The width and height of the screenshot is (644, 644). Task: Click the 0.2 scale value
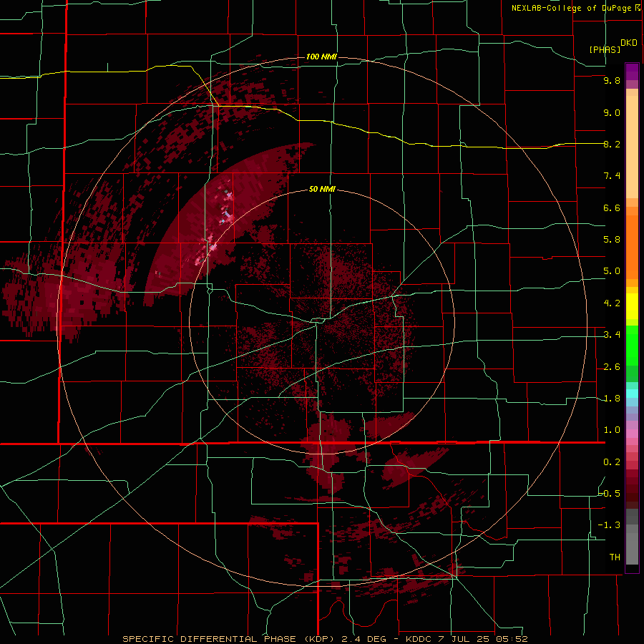click(x=612, y=462)
